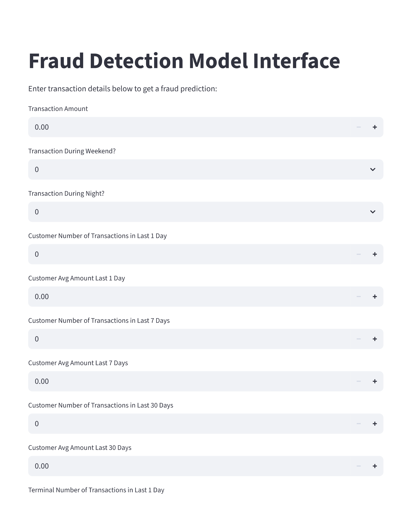Increase Customer Avg Amount Last 7 Days
The width and height of the screenshot is (411, 532).
(375, 381)
